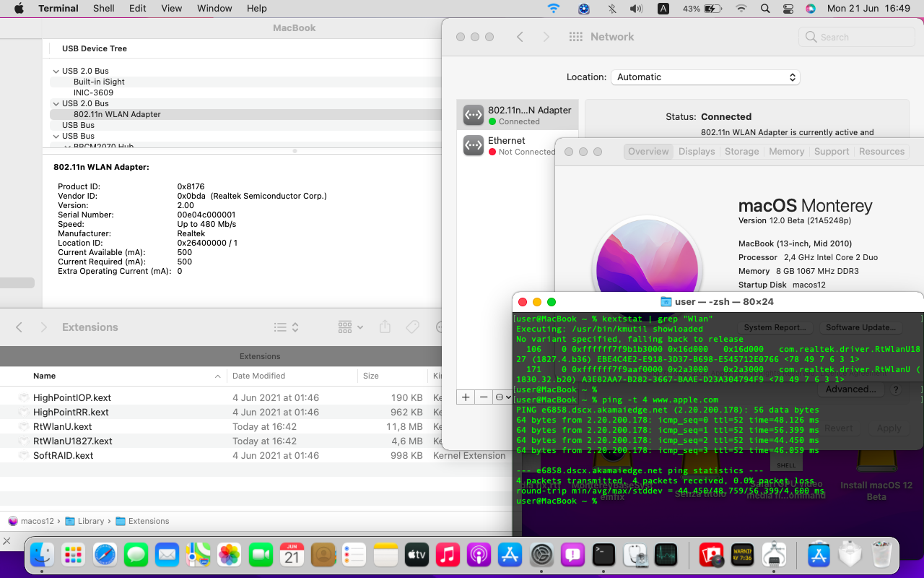This screenshot has width=924, height=578.
Task: Collapse the first USB 2.0 Bus tree node
Action: click(x=56, y=72)
